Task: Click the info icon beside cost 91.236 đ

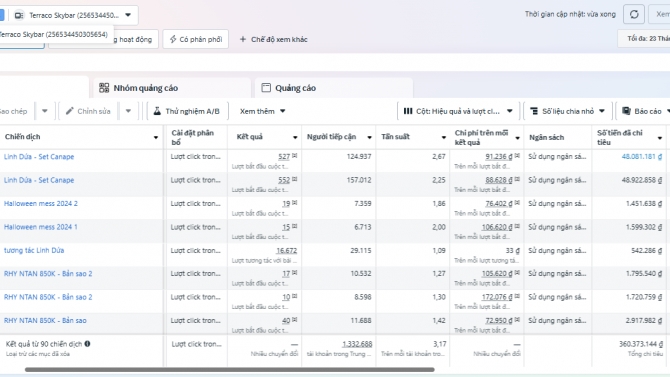Action: 517,156
